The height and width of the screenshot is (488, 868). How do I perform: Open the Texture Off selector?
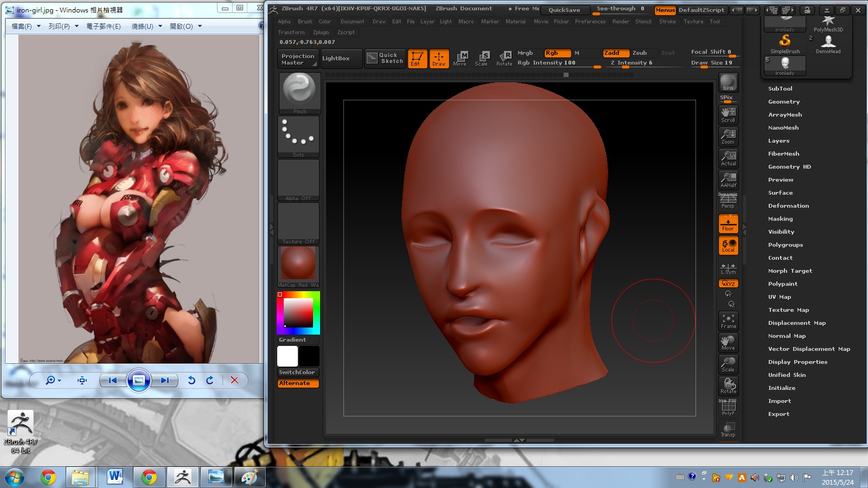(299, 223)
